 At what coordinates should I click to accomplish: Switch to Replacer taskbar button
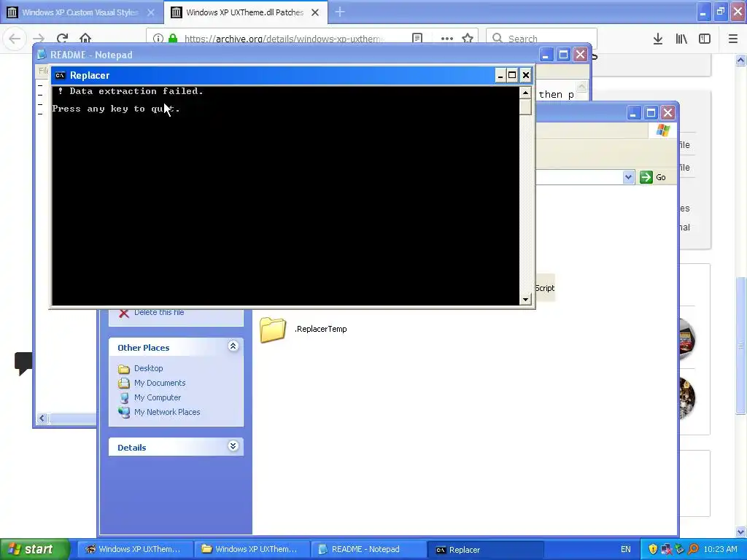(485, 550)
